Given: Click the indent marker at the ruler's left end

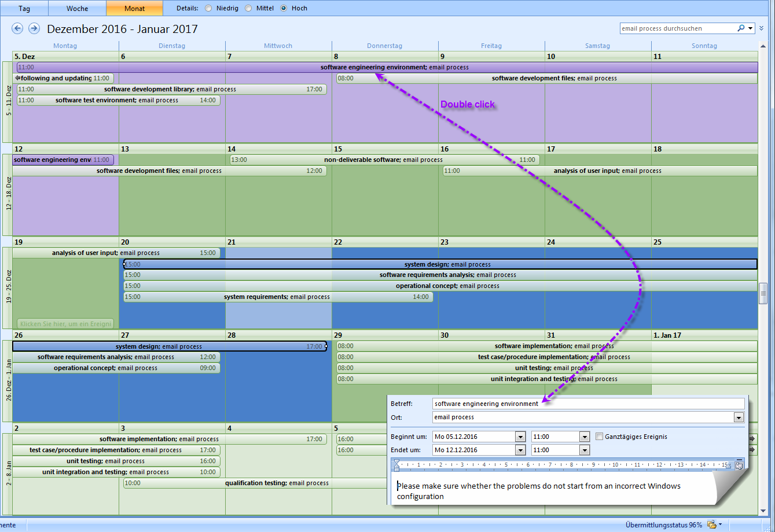Looking at the screenshot, I should click(x=396, y=464).
